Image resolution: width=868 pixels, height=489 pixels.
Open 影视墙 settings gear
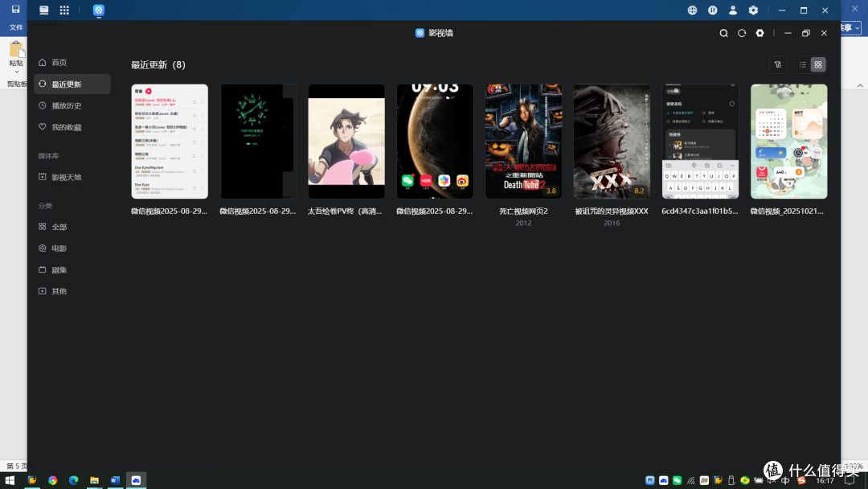click(760, 33)
